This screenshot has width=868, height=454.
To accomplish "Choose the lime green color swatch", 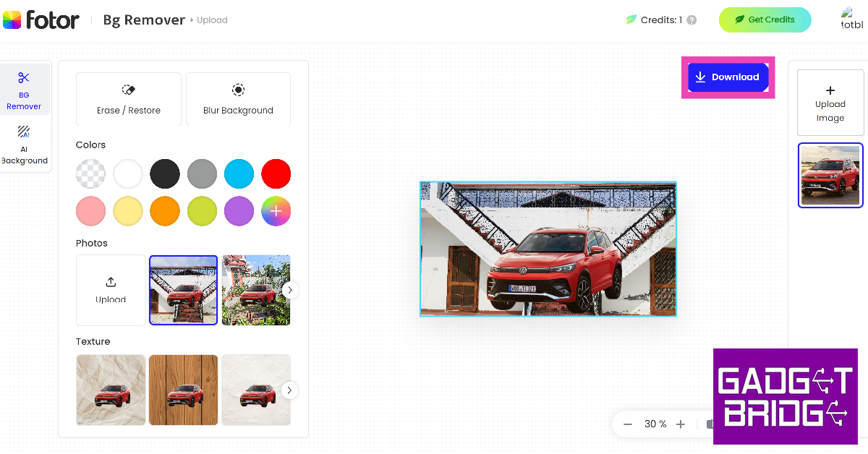I will (x=202, y=211).
